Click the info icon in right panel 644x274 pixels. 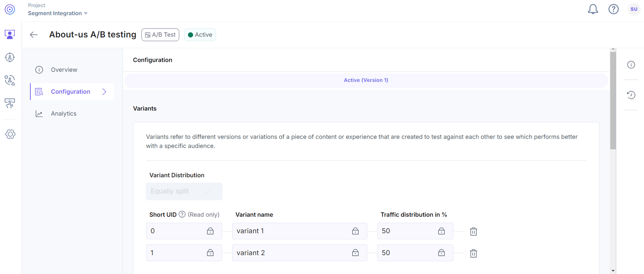(631, 65)
